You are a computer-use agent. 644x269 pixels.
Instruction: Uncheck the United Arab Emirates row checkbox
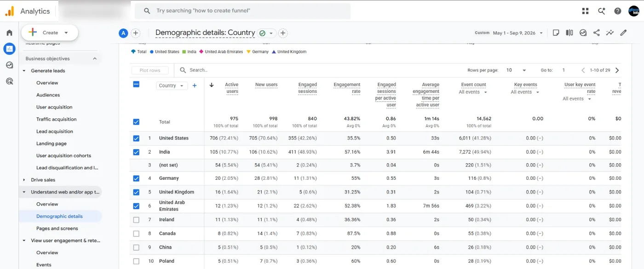(x=136, y=206)
